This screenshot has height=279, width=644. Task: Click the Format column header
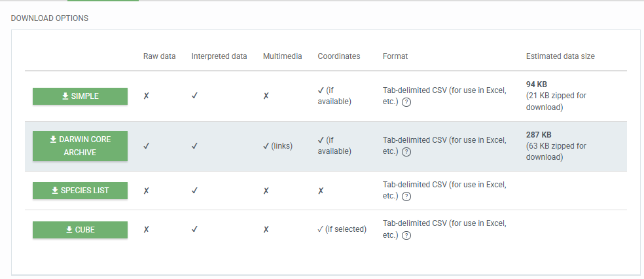395,56
